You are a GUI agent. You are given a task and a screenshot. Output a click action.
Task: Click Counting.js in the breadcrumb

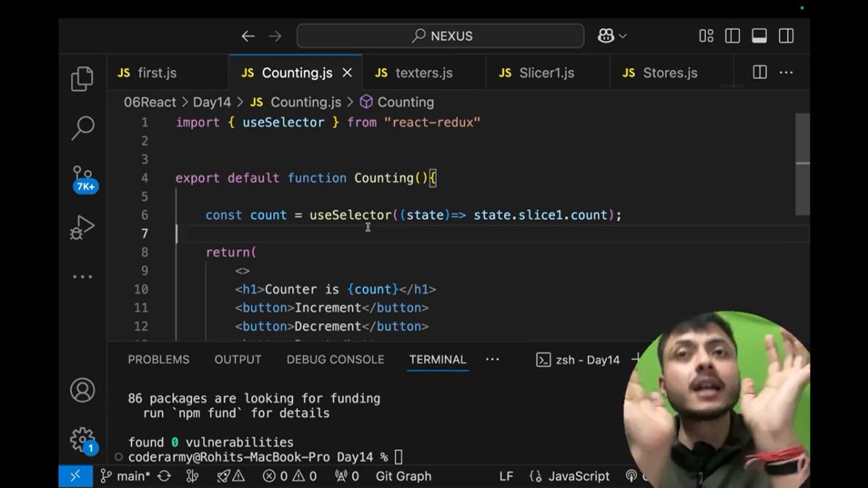(296, 102)
